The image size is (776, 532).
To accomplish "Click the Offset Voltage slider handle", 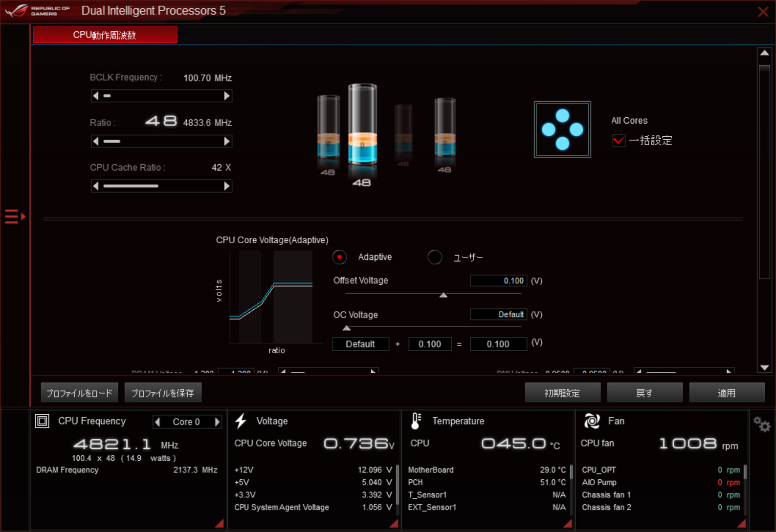I will 443,295.
